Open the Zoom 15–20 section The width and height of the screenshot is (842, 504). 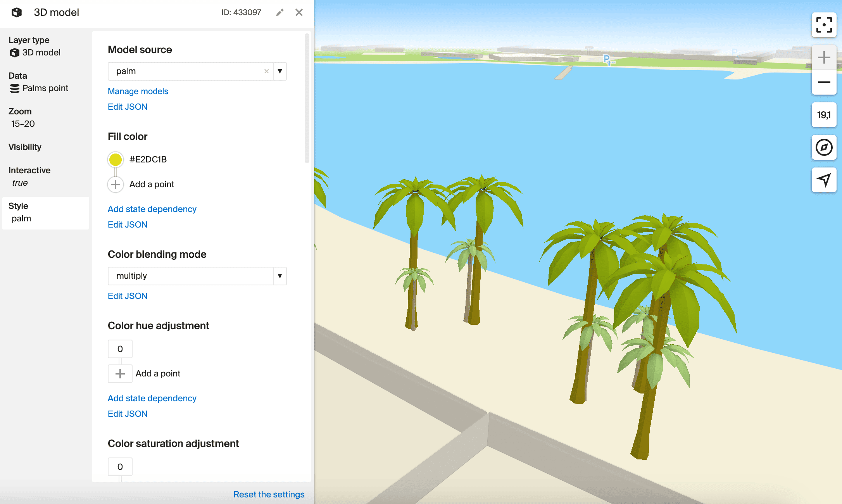[x=22, y=118]
